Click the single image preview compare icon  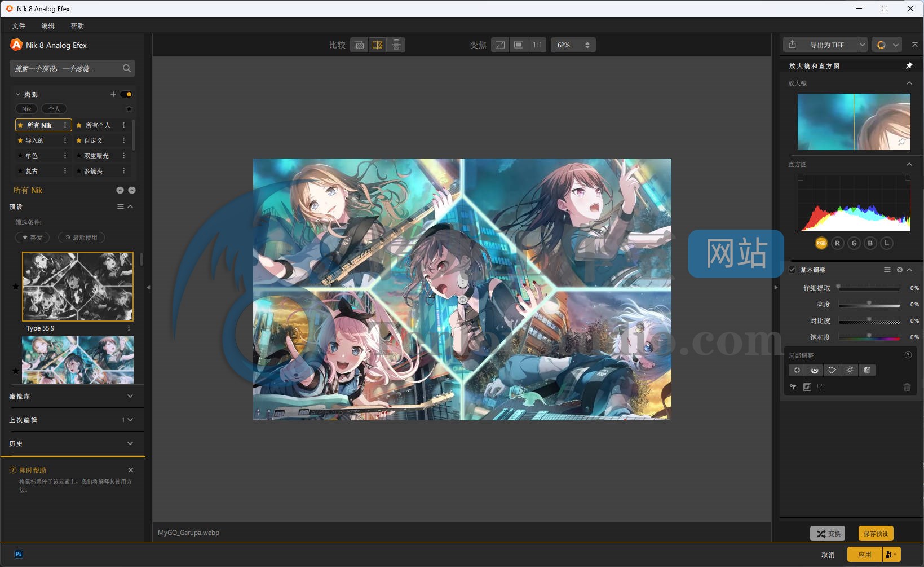click(359, 45)
